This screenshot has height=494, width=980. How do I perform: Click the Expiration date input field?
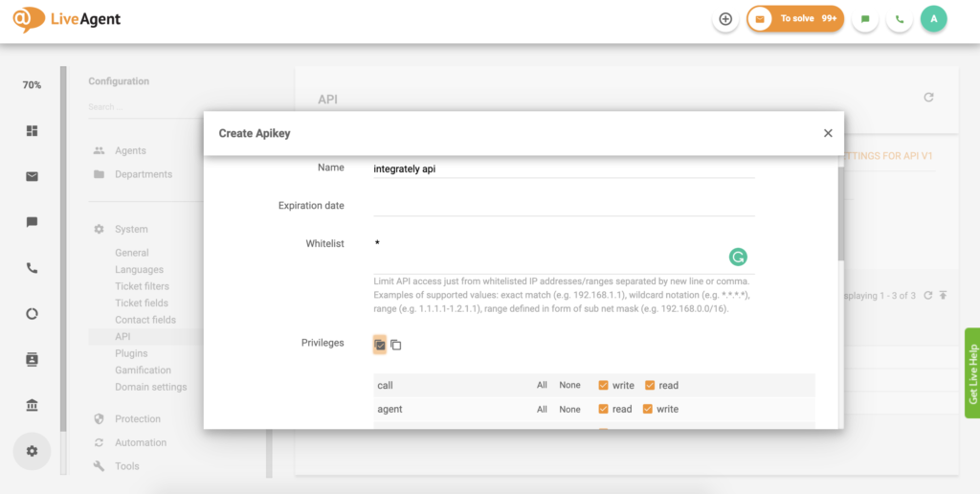coord(564,206)
